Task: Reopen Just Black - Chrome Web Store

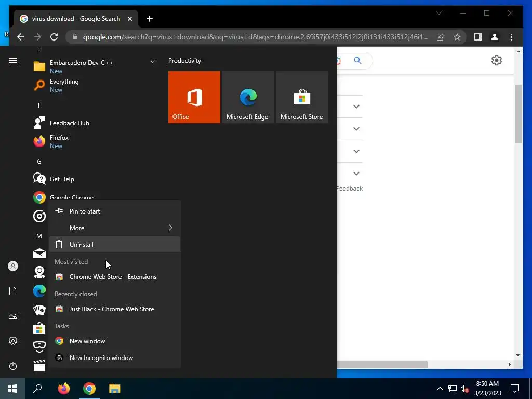Action: point(114,309)
